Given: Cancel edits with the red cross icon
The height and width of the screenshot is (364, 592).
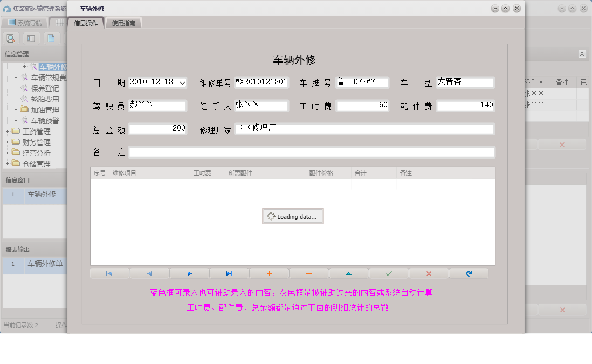Looking at the screenshot, I should 428,273.
